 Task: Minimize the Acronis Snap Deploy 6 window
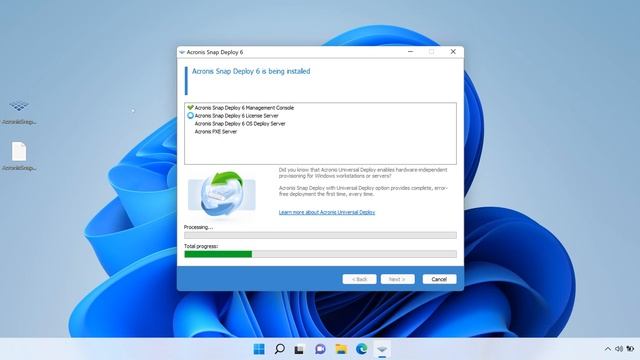coord(411,52)
